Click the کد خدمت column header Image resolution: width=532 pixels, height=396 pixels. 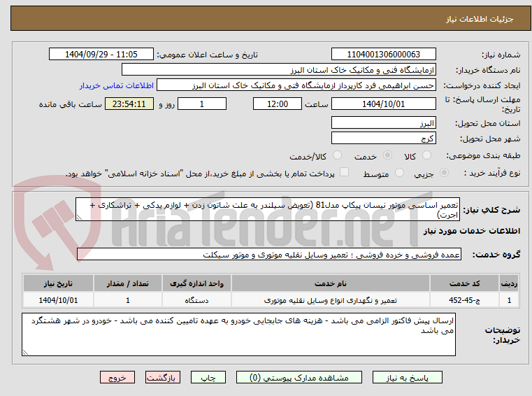point(464,283)
